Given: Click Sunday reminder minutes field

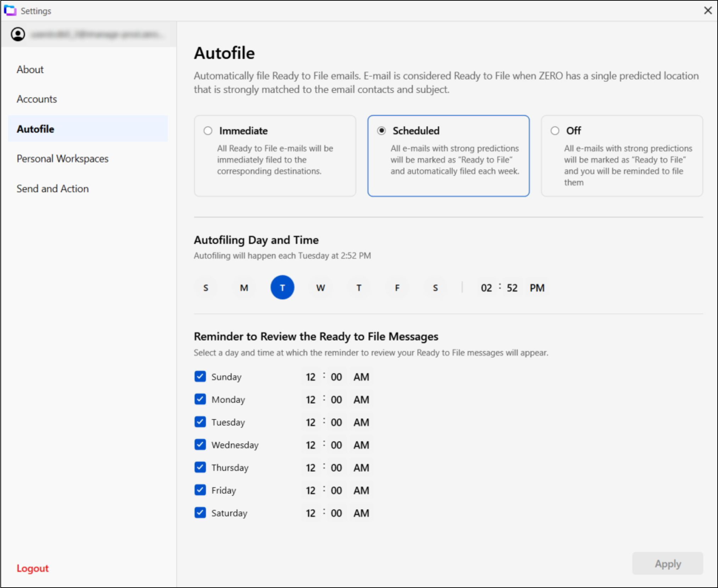Looking at the screenshot, I should (336, 377).
